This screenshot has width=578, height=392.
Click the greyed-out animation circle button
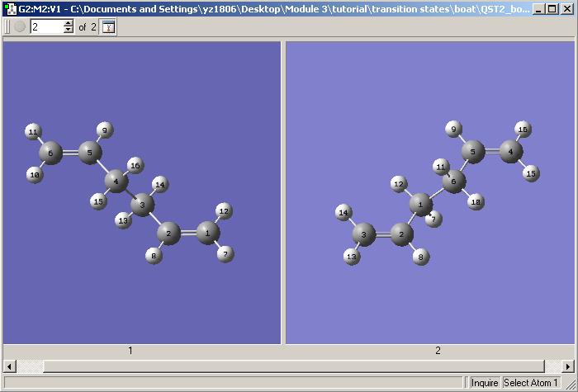pyautogui.click(x=20, y=26)
